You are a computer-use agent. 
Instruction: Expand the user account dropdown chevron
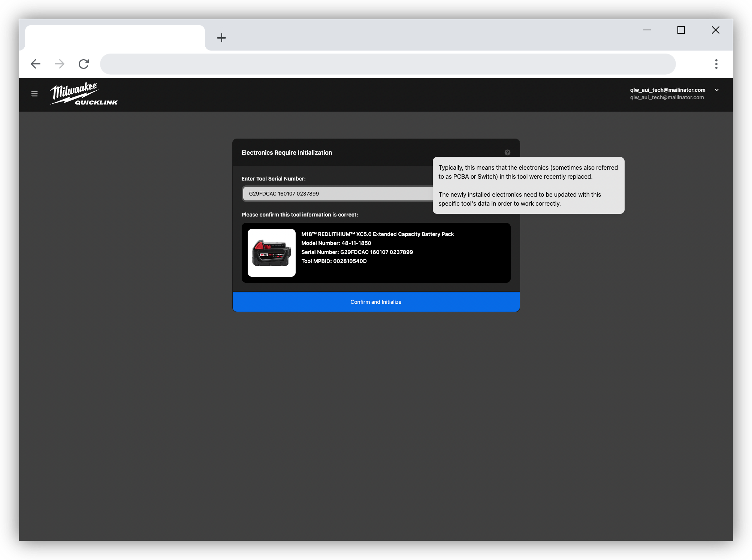point(716,90)
